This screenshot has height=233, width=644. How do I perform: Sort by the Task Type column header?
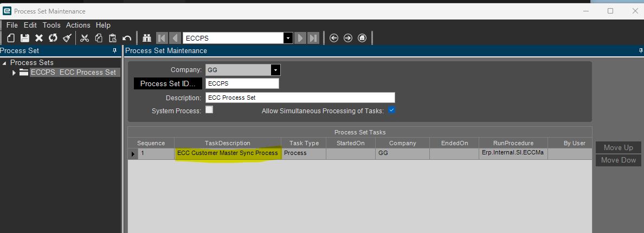coord(304,143)
